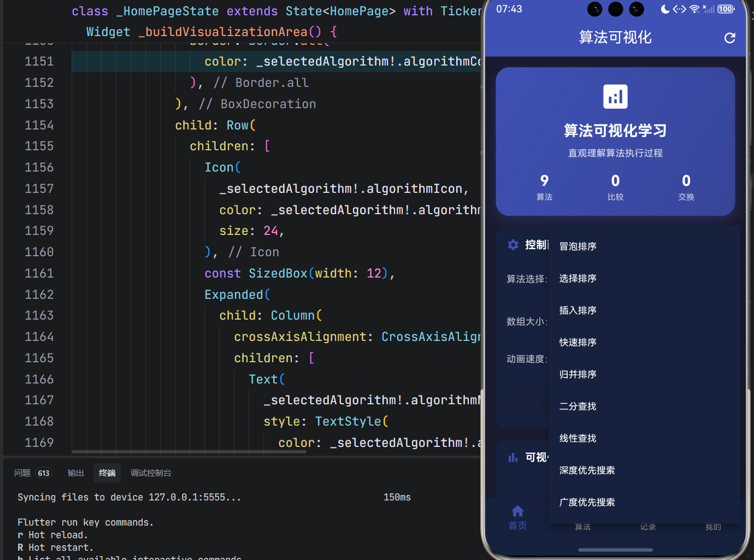This screenshot has width=754, height=560.
Task: Tap the chart icon in hero card
Action: coord(615,97)
